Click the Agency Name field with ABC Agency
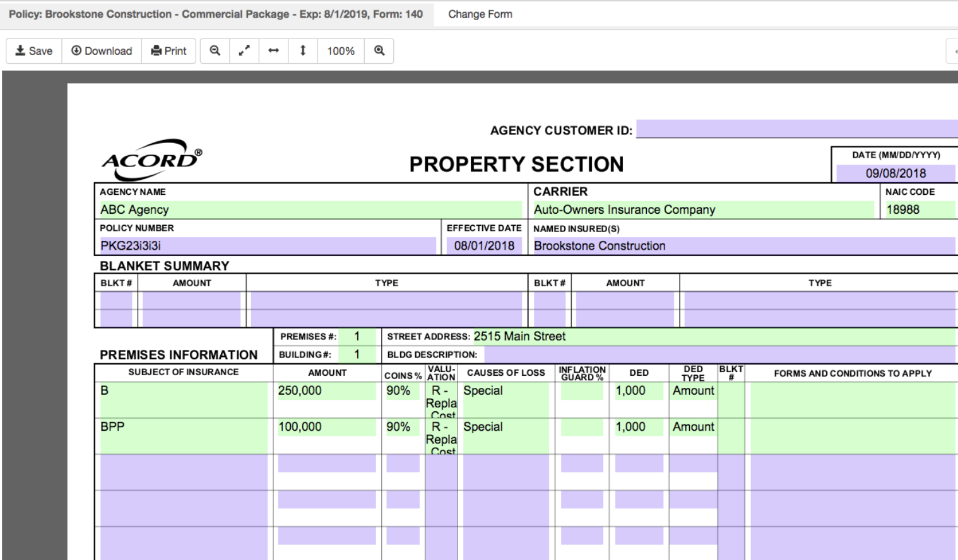Viewport: 958px width, 560px height. [310, 209]
